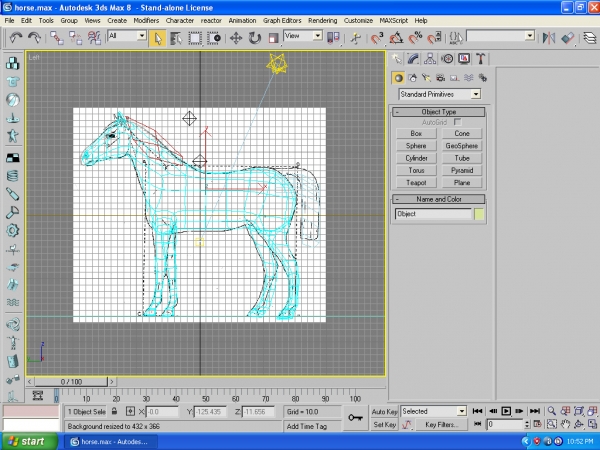The height and width of the screenshot is (450, 600).
Task: Toggle the Auto Key button
Action: point(385,412)
